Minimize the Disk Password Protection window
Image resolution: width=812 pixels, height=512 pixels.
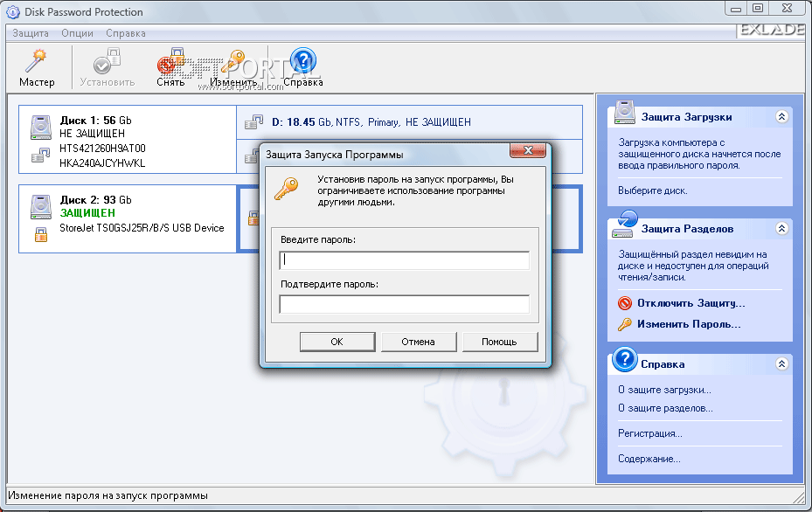(x=735, y=8)
